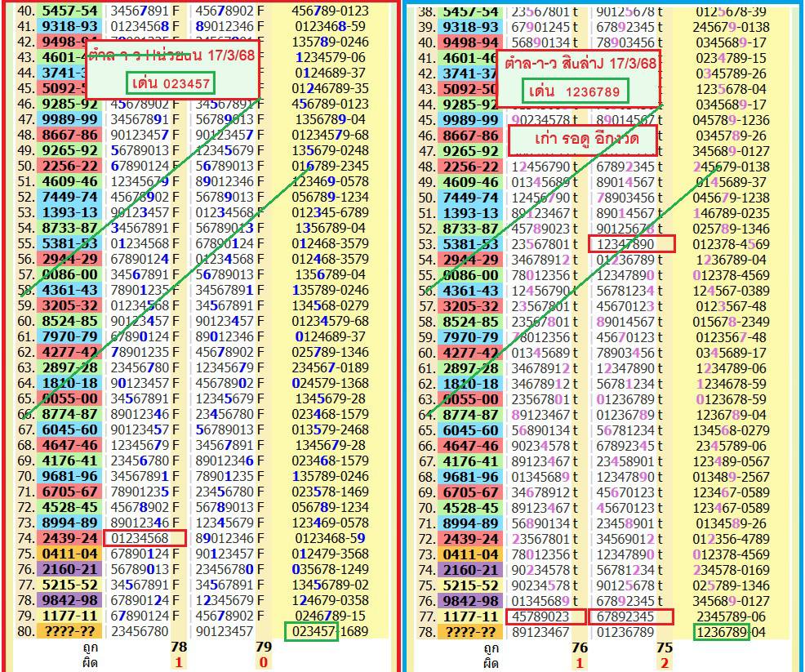The image size is (805, 672).
Task: Click red-outlined cell 45789023 in right panel
Action: (x=545, y=616)
